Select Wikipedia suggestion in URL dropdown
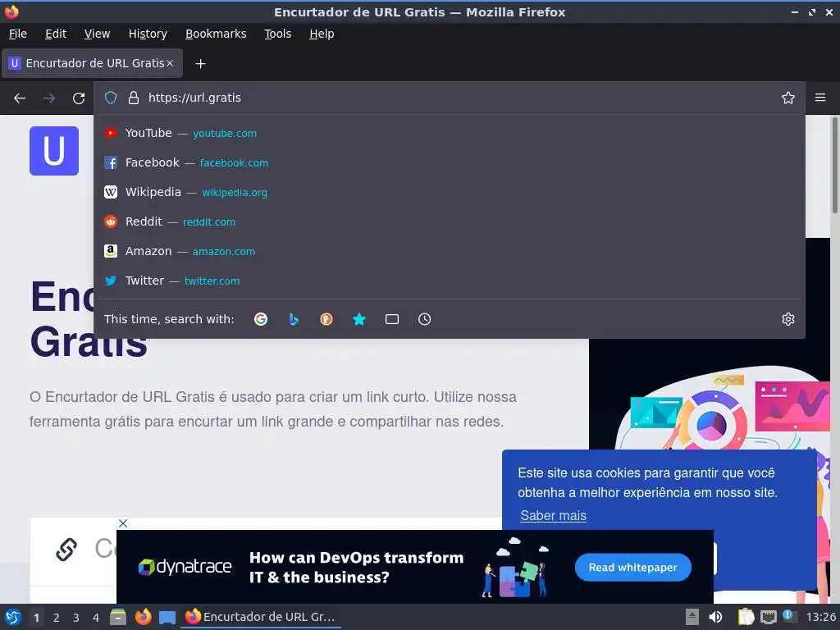 [449, 192]
